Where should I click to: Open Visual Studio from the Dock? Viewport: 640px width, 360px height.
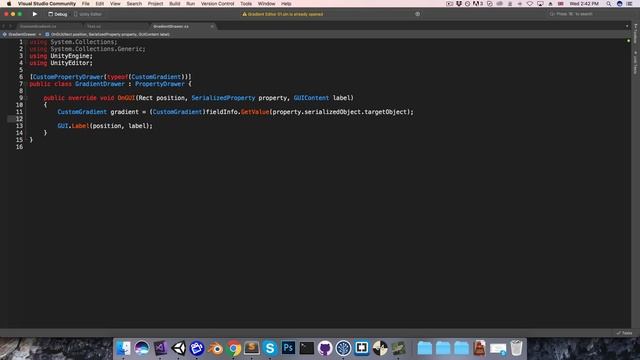point(160,348)
